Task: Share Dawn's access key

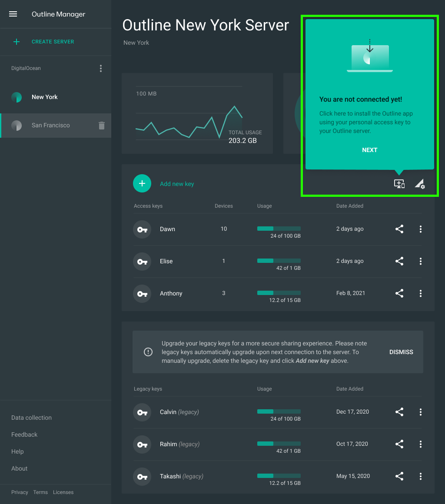Action: [x=399, y=229]
